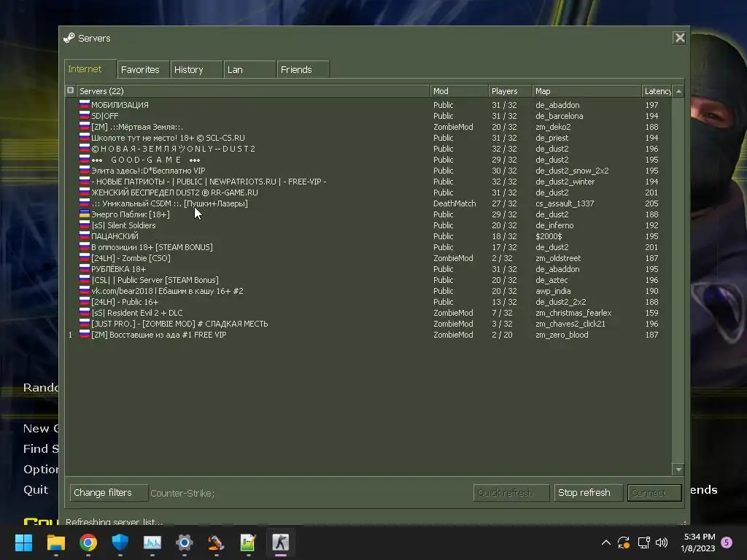
Task: Select ЖЕНСКИЙ БЕСПРЕДЕЛ DUST2 server
Action: tap(368, 192)
